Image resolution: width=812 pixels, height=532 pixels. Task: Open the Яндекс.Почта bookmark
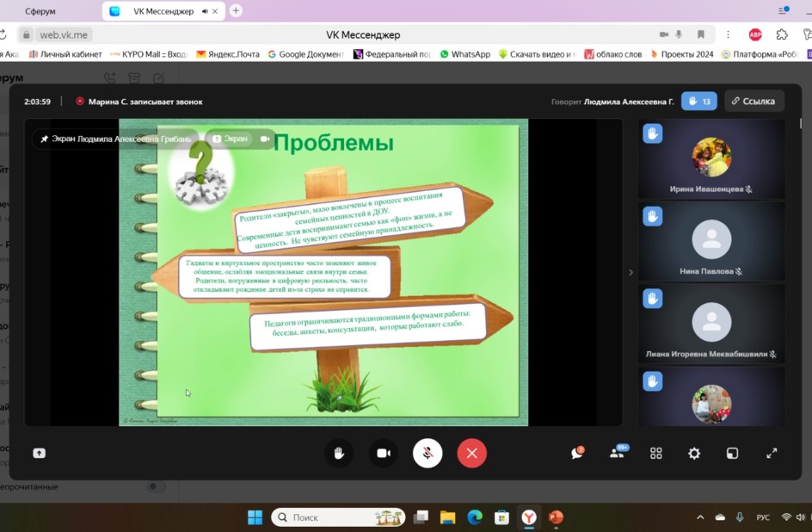(x=228, y=54)
